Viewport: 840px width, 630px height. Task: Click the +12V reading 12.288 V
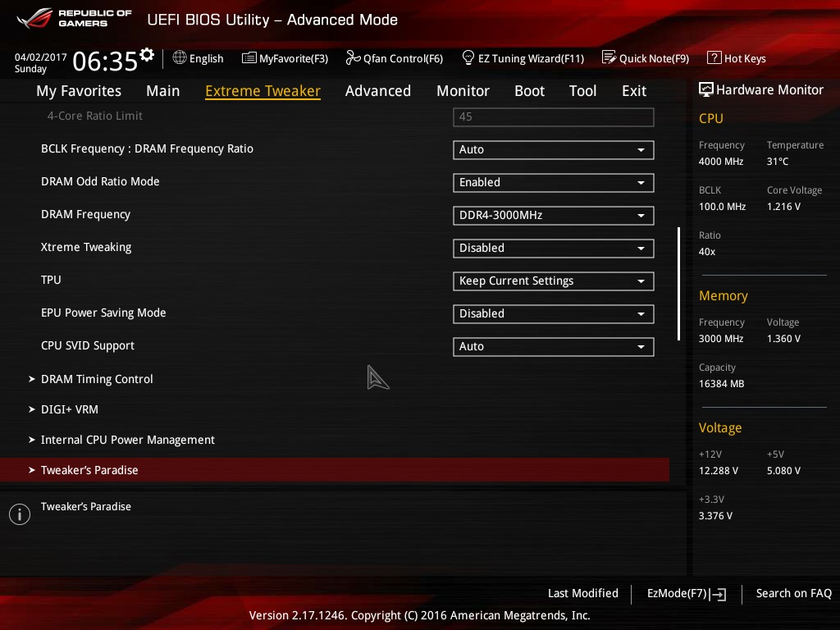point(719,470)
